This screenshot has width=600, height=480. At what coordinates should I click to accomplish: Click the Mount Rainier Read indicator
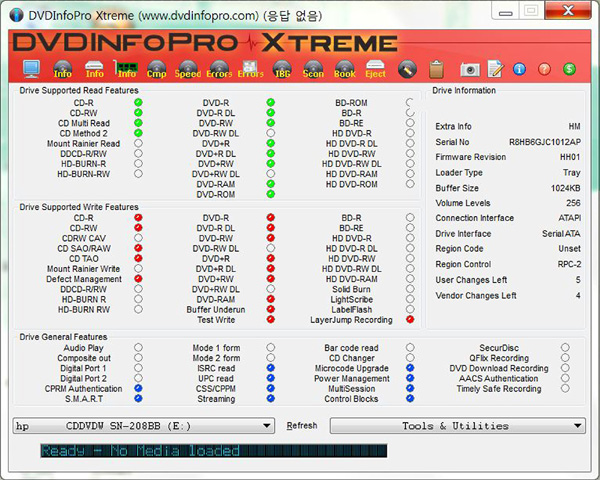pos(138,143)
